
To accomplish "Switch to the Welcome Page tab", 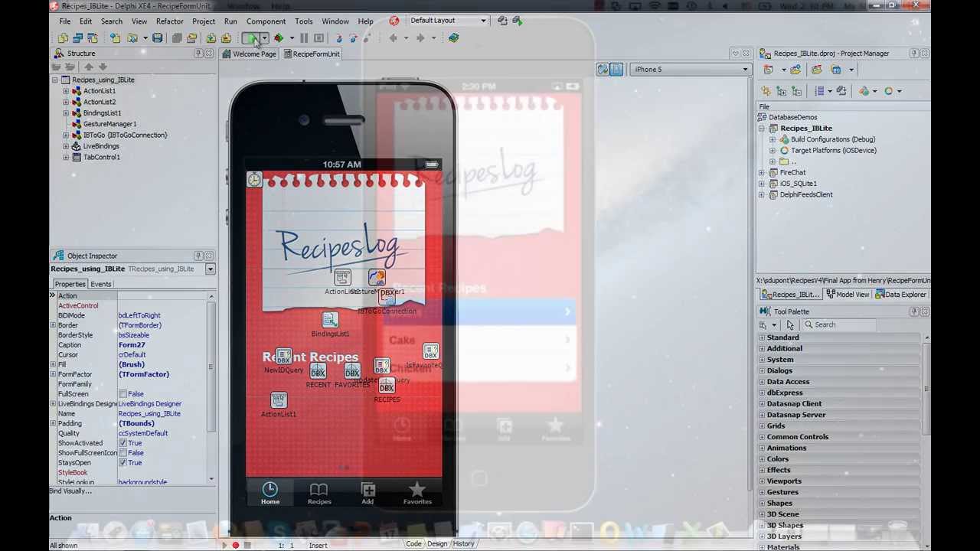I will [249, 54].
